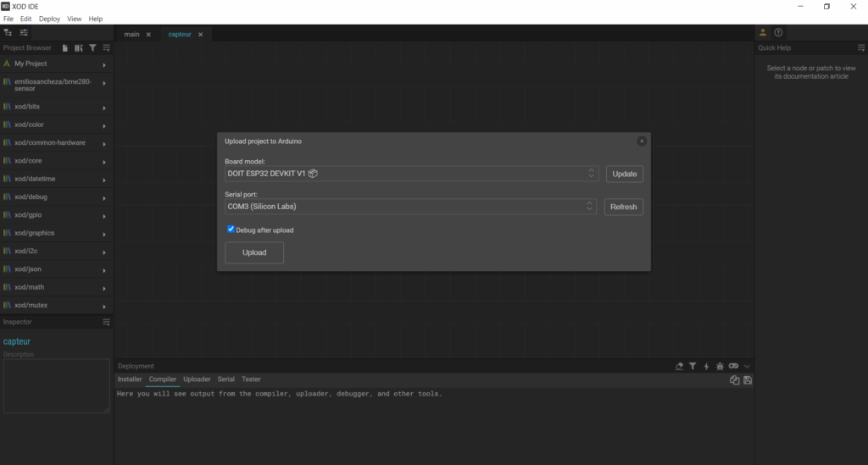Expand the xod/mutex library

[x=104, y=307]
